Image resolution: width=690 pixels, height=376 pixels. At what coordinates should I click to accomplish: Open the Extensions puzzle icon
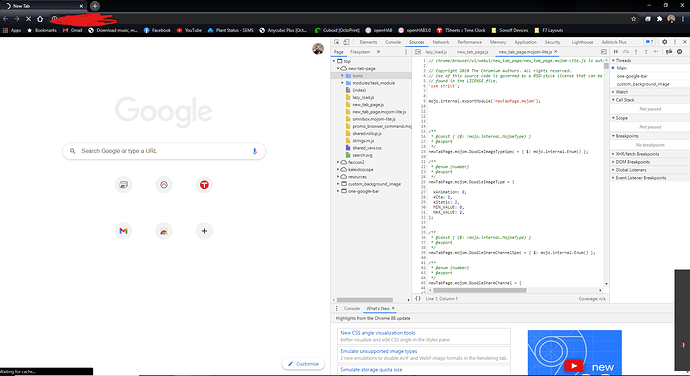659,19
